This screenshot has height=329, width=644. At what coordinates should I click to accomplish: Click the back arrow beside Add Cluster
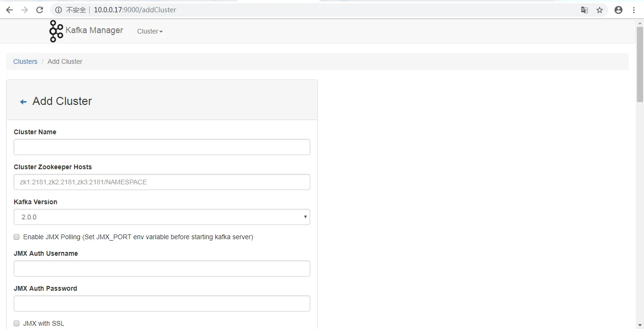point(23,102)
